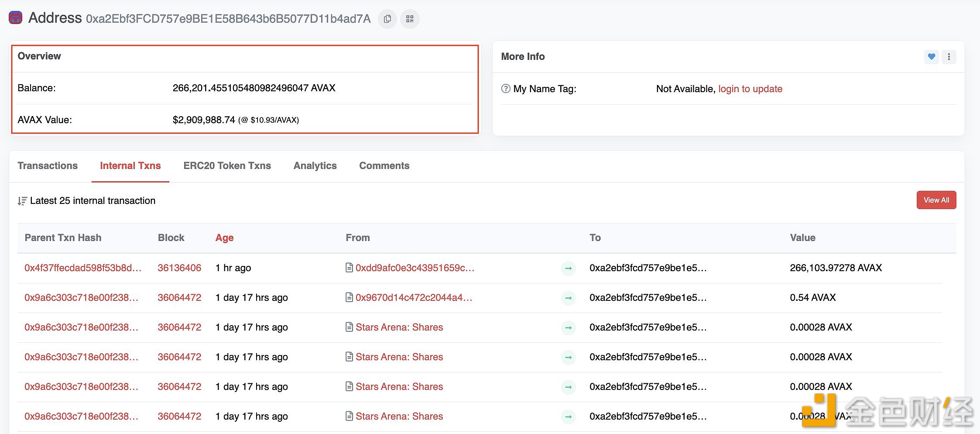Open block 36136406

(x=179, y=268)
